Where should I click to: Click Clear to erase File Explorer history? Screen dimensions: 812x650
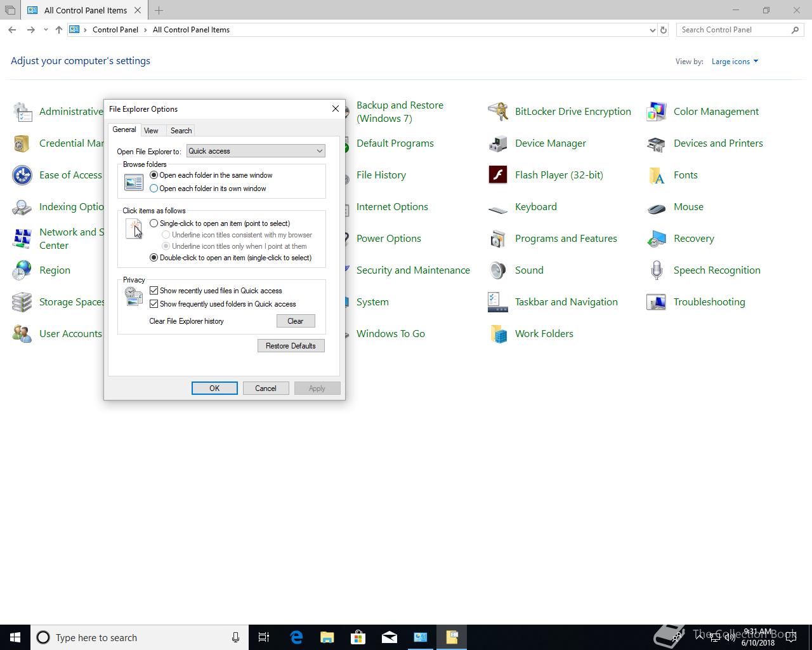click(x=296, y=321)
